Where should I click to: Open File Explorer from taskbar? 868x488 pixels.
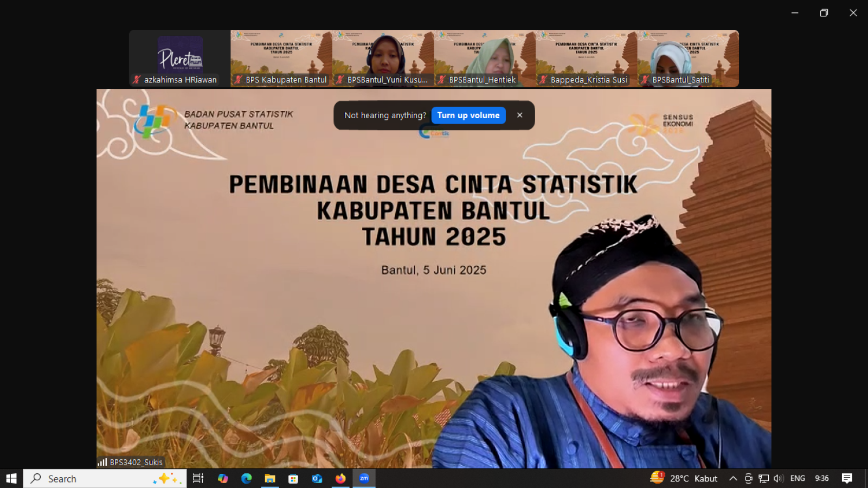click(x=270, y=478)
